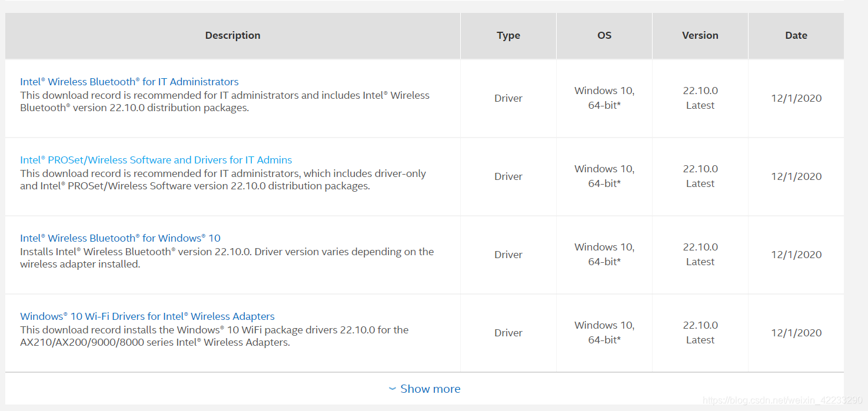
Task: Click version 22.10.0 Latest in Bluetooth Windows 10 row
Action: [x=700, y=255]
